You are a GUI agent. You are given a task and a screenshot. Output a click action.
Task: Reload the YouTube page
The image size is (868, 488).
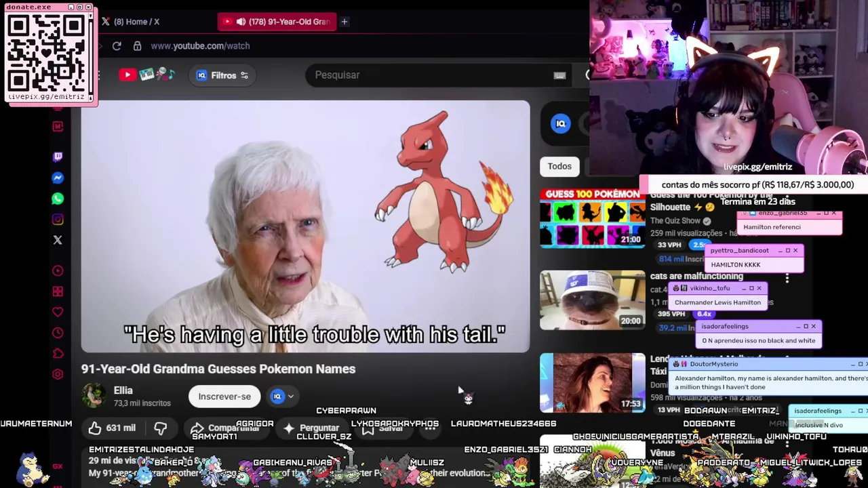pyautogui.click(x=117, y=45)
